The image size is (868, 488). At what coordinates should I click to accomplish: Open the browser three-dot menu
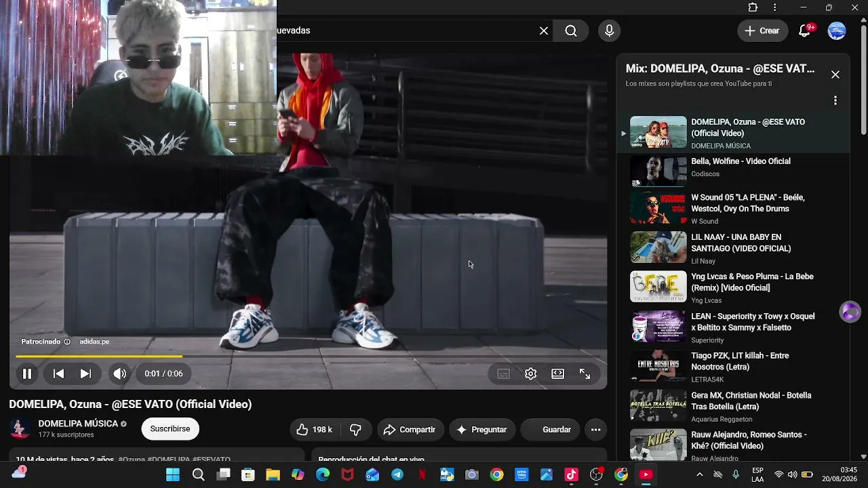[775, 7]
